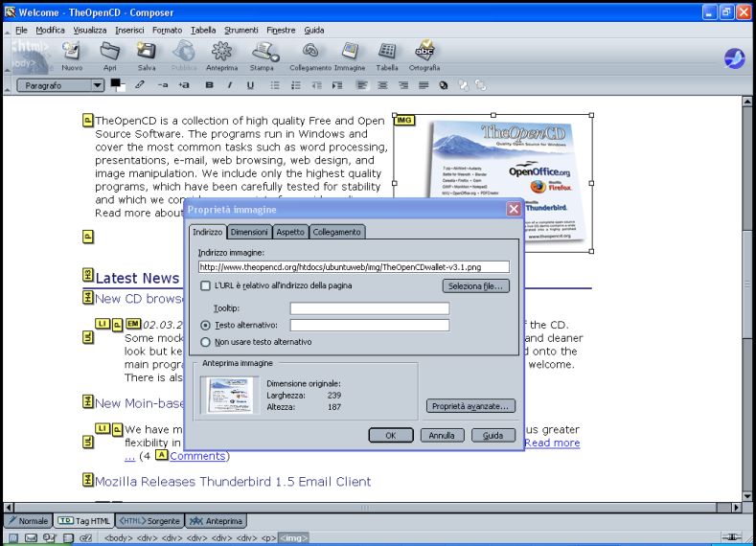Screen dimensions: 756x546
Task: Open the Inserisci menu
Action: pos(129,30)
